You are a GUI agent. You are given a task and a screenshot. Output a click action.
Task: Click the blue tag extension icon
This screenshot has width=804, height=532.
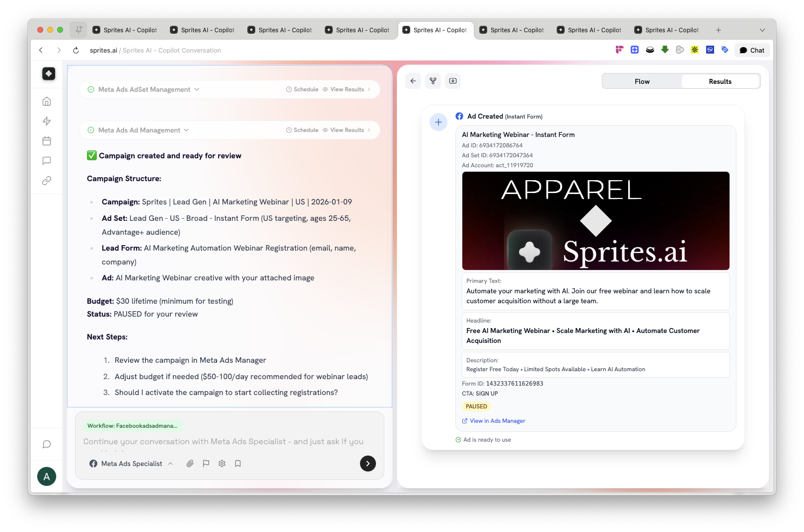click(725, 50)
